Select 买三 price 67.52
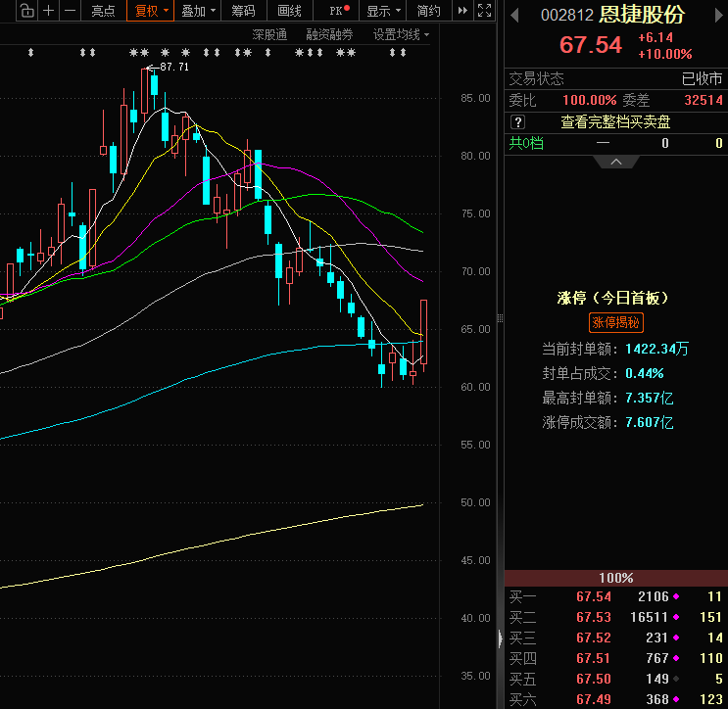Viewport: 728px width, 709px height. [x=594, y=638]
